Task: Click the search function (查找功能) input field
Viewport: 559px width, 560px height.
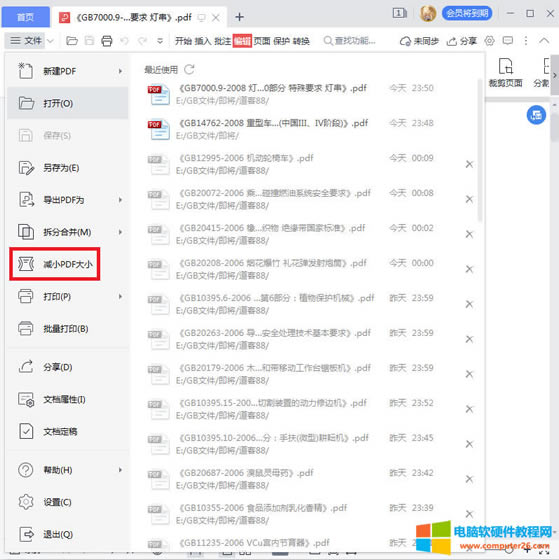Action: 349,41
